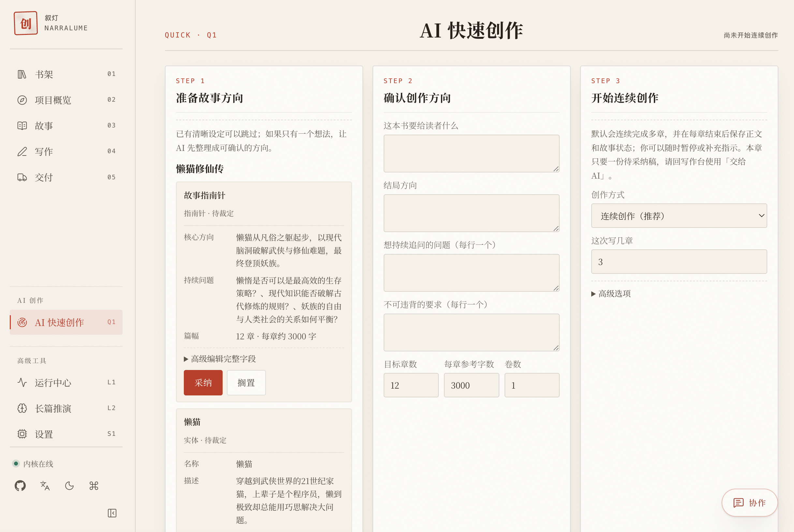Open the GitHub icon link

click(20, 485)
